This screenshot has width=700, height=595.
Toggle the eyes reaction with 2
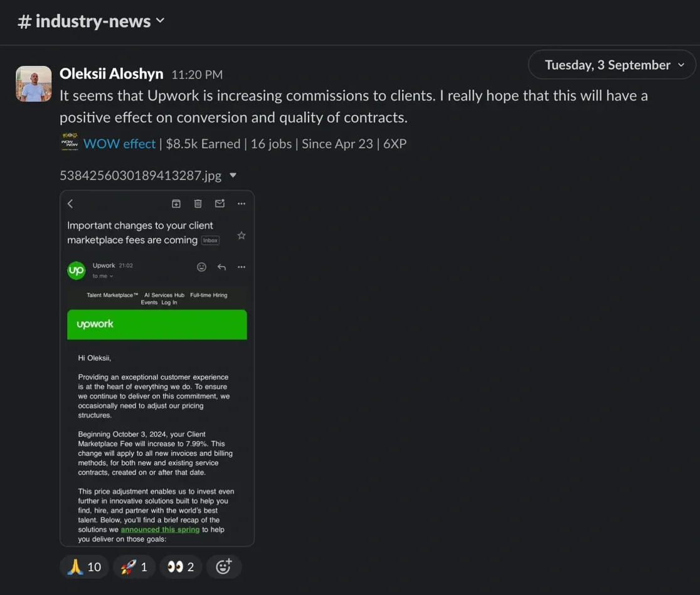(x=181, y=567)
